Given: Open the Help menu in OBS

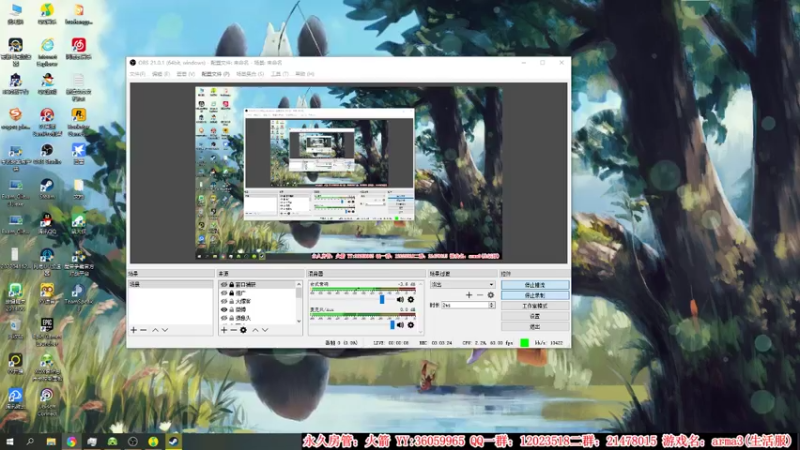Looking at the screenshot, I should [305, 74].
